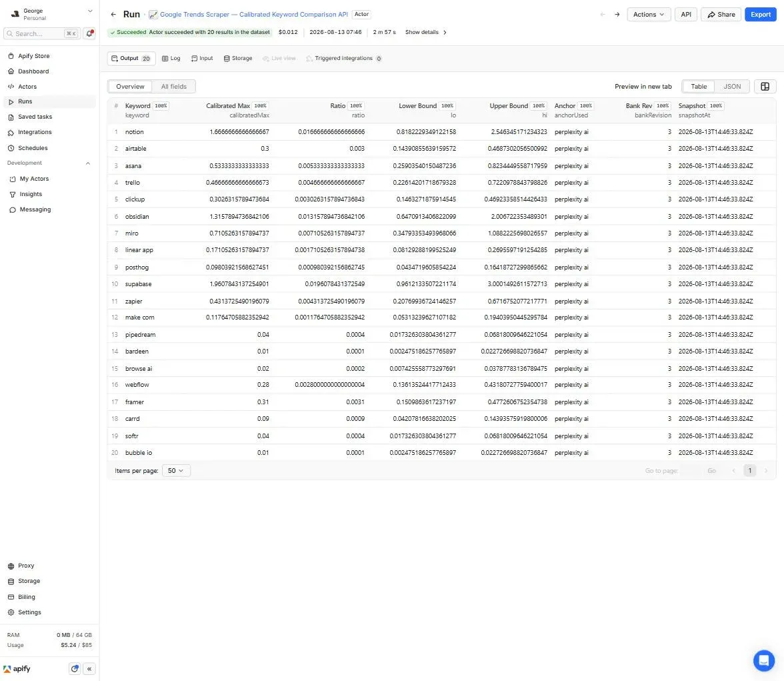Image resolution: width=784 pixels, height=681 pixels.
Task: Open the chat support bubble
Action: (x=763, y=660)
